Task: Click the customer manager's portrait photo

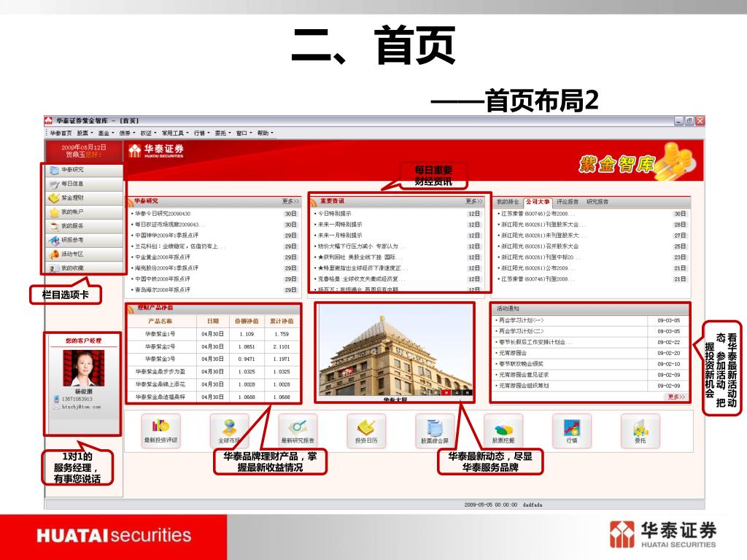Action: pyautogui.click(x=84, y=368)
